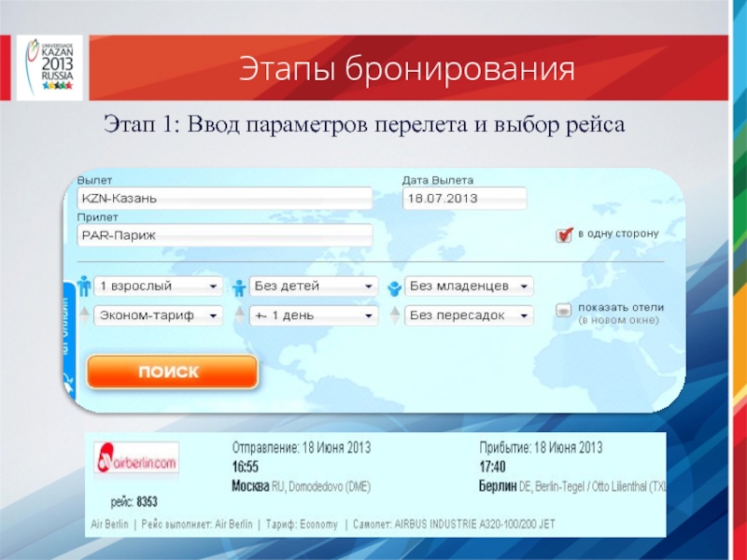The width and height of the screenshot is (747, 560).
Task: Click sort arrows icon beside Без пересадок
Action: (x=395, y=315)
